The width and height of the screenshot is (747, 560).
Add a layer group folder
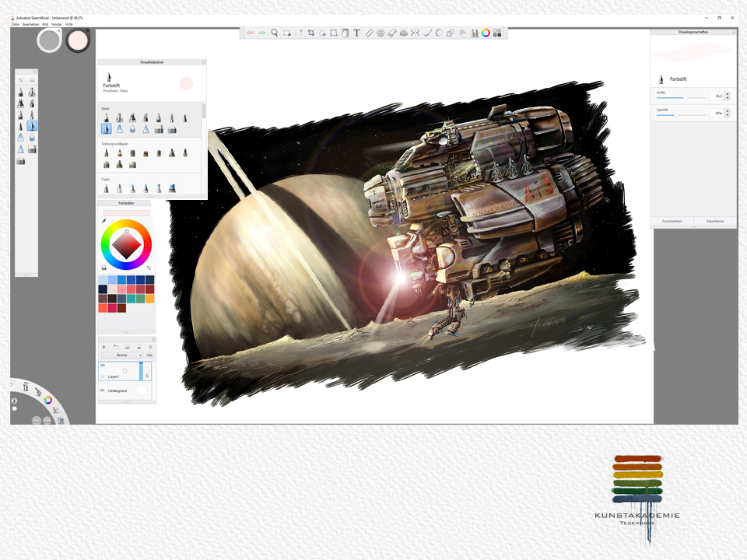[115, 347]
